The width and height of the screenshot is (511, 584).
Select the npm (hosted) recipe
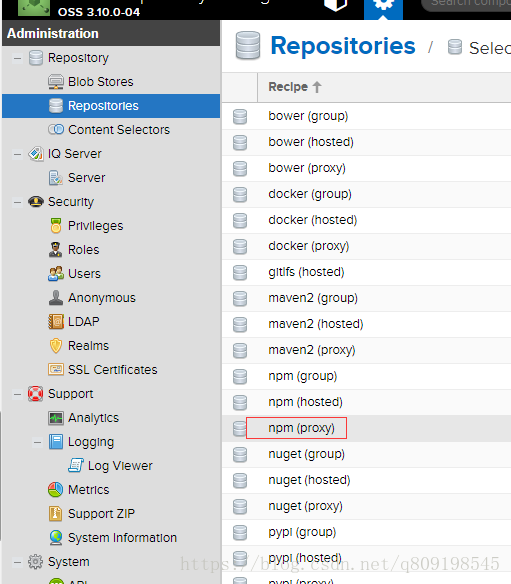pyautogui.click(x=366, y=403)
